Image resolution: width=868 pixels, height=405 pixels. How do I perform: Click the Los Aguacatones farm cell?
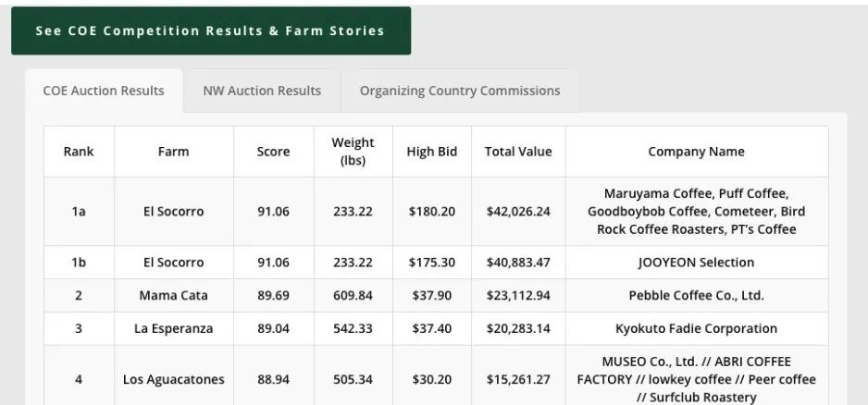pos(173,379)
